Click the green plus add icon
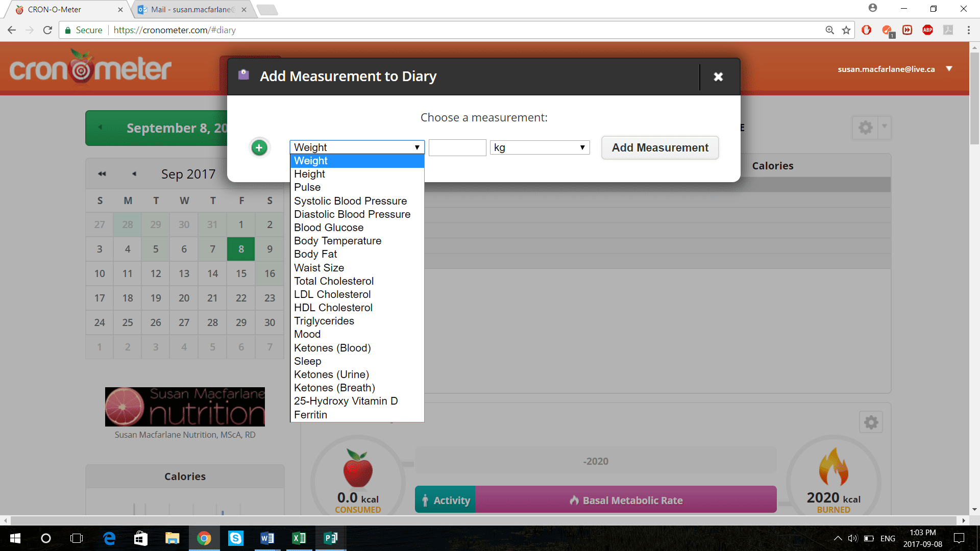 pos(259,148)
